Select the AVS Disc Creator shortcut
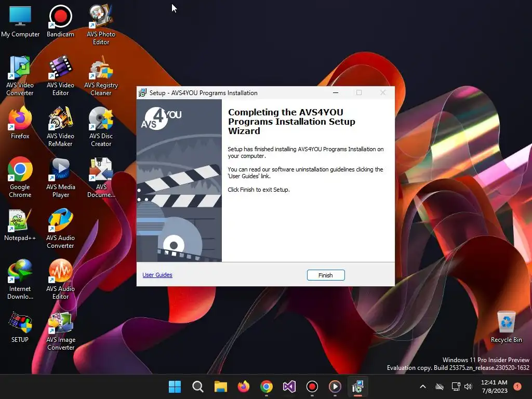The width and height of the screenshot is (532, 399). (101, 127)
